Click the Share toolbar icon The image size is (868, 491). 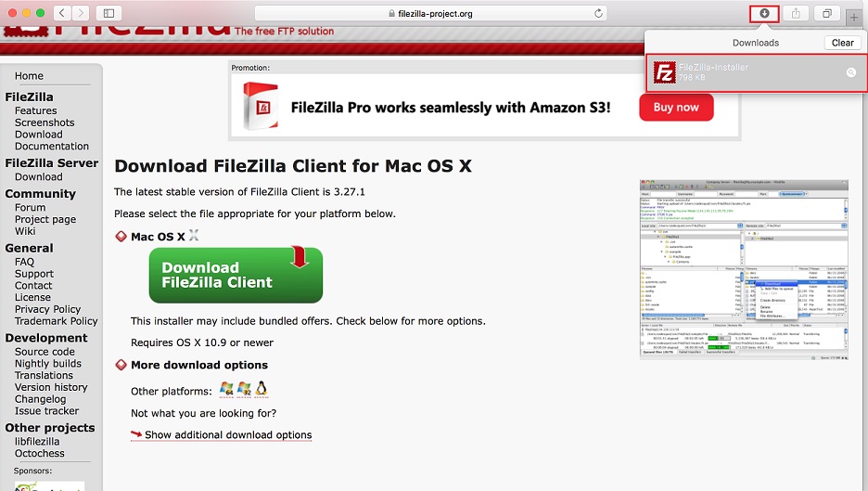click(x=796, y=13)
